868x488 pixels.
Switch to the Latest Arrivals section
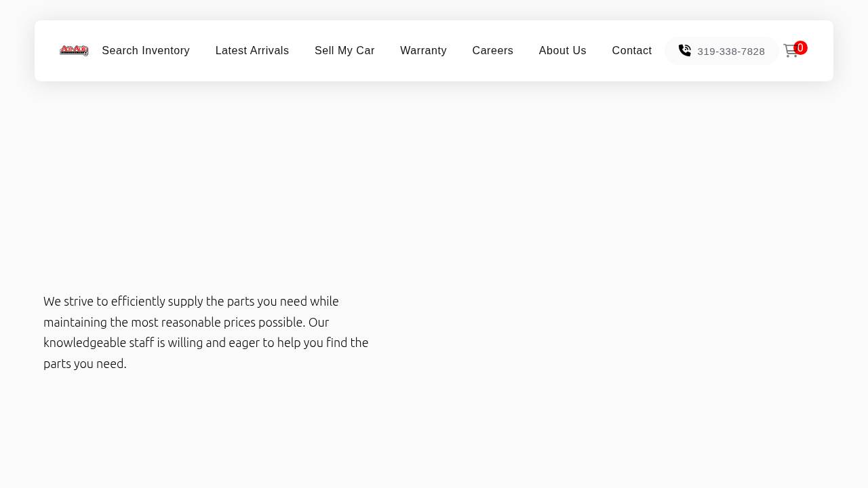[252, 50]
